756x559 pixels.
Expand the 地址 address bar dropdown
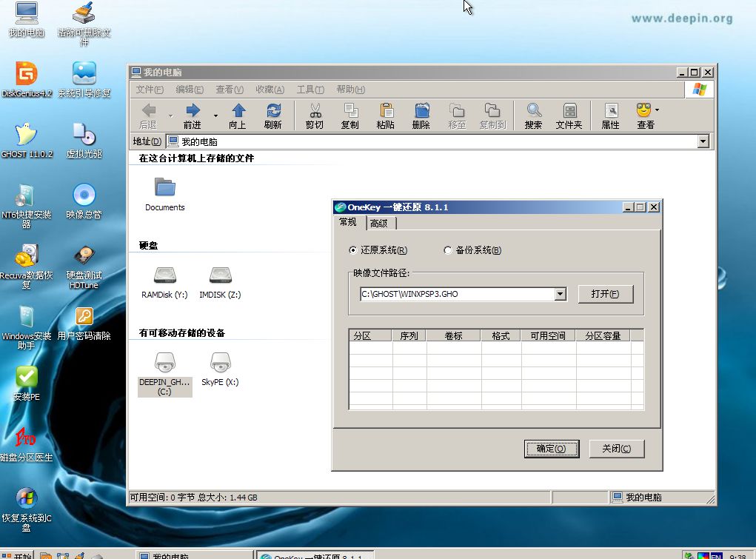(x=703, y=141)
